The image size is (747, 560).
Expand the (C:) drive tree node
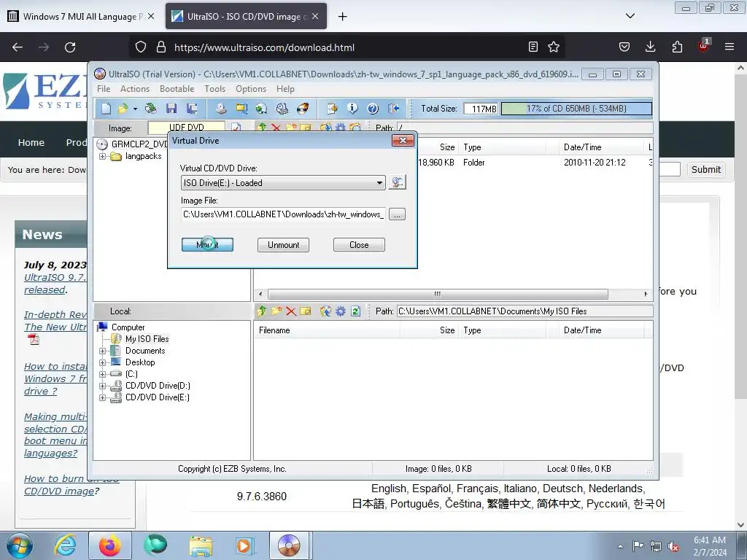[x=102, y=374]
